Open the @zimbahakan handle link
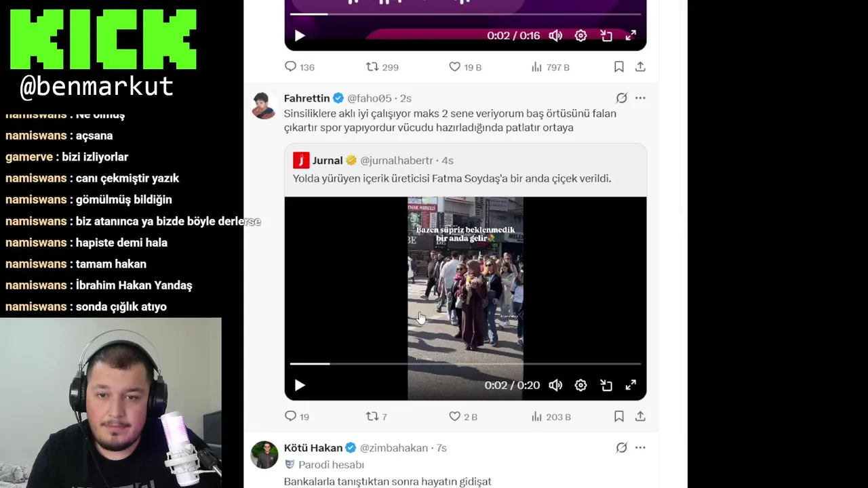 (x=394, y=448)
